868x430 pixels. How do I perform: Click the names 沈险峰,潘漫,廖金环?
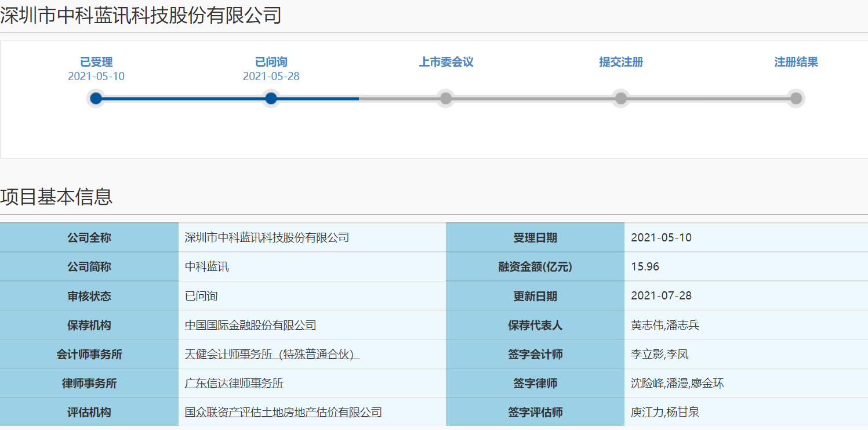[x=677, y=383]
